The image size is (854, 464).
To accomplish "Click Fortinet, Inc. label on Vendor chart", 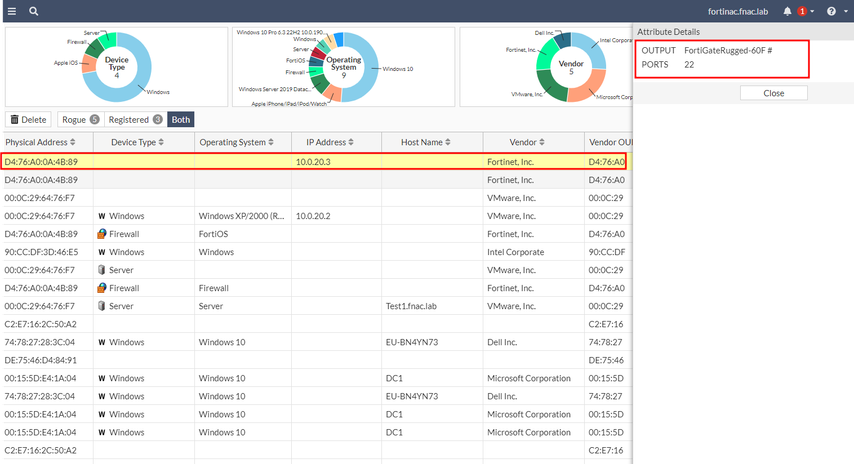I will 521,50.
